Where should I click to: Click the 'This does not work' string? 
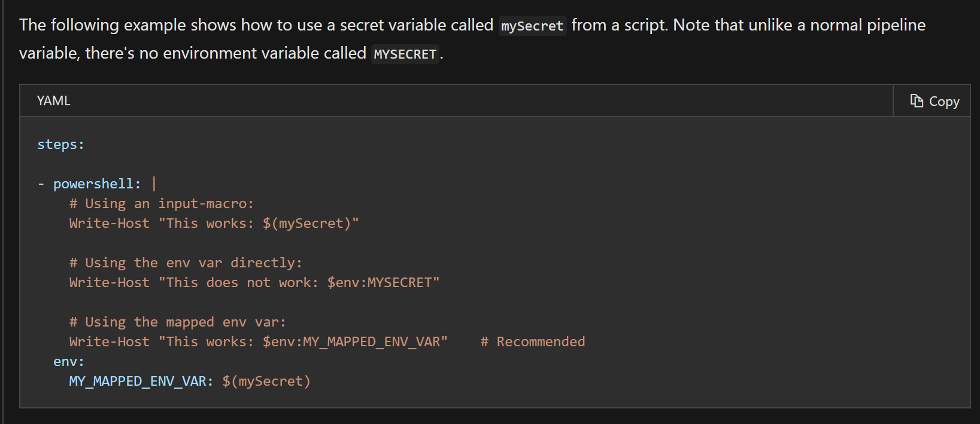[238, 283]
